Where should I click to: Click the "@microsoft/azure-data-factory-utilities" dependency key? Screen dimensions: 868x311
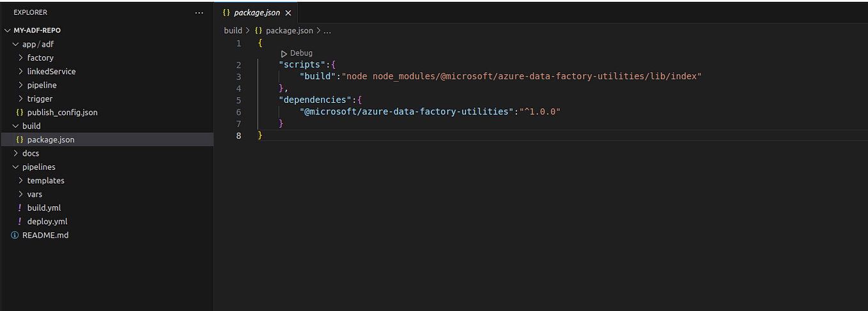click(x=407, y=112)
